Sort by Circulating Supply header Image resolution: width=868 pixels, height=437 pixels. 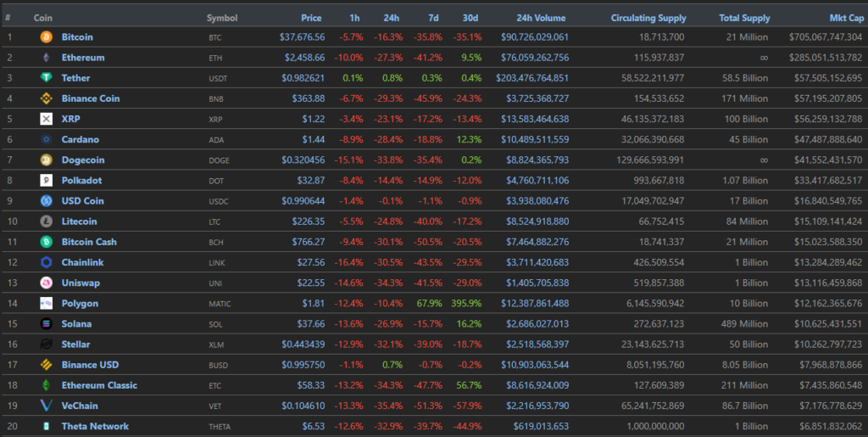pyautogui.click(x=648, y=18)
